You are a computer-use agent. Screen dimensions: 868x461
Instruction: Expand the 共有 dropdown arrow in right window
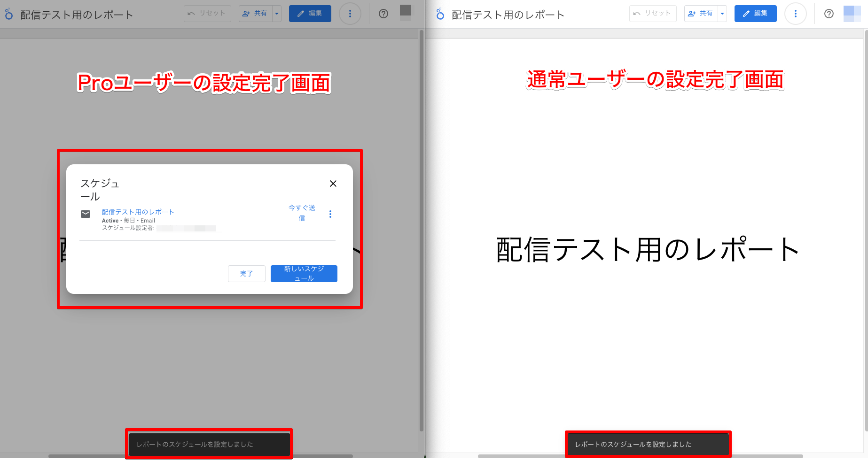pos(722,14)
